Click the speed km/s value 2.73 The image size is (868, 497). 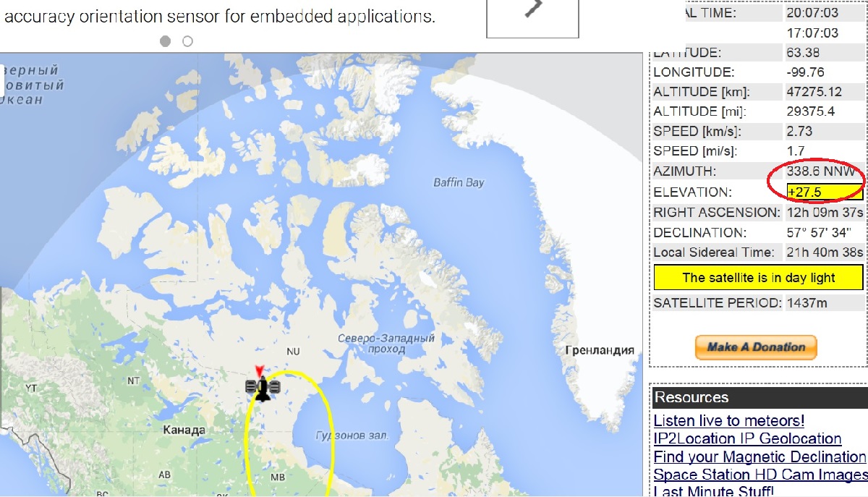tap(799, 132)
